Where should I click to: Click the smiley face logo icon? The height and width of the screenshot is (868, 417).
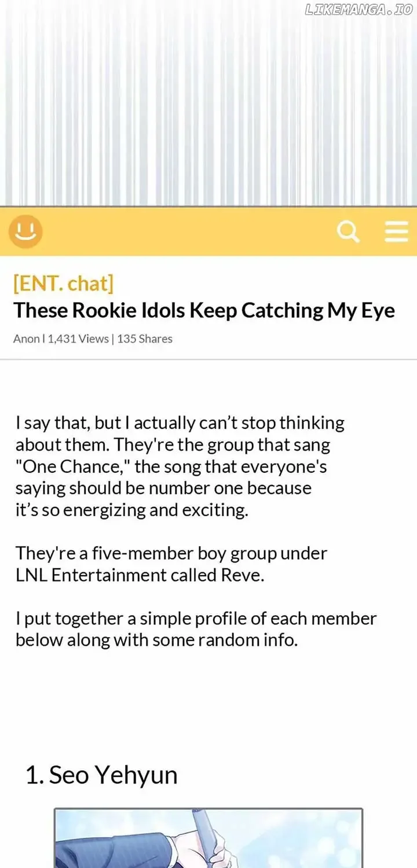pos(25,231)
